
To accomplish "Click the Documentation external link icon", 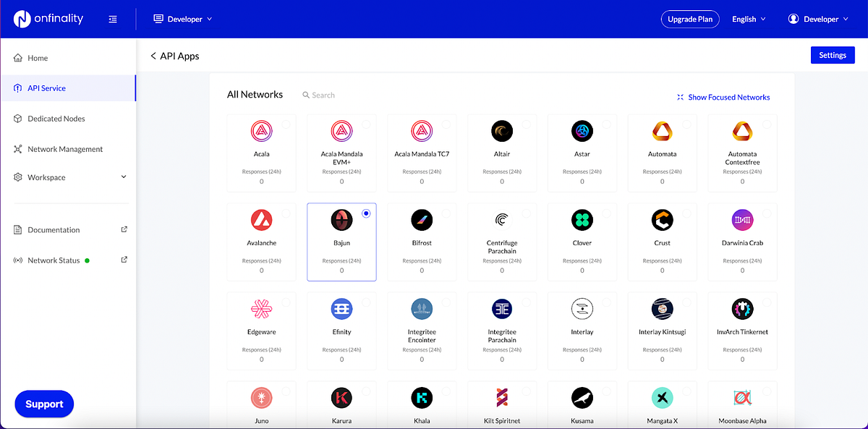I will (x=124, y=229).
